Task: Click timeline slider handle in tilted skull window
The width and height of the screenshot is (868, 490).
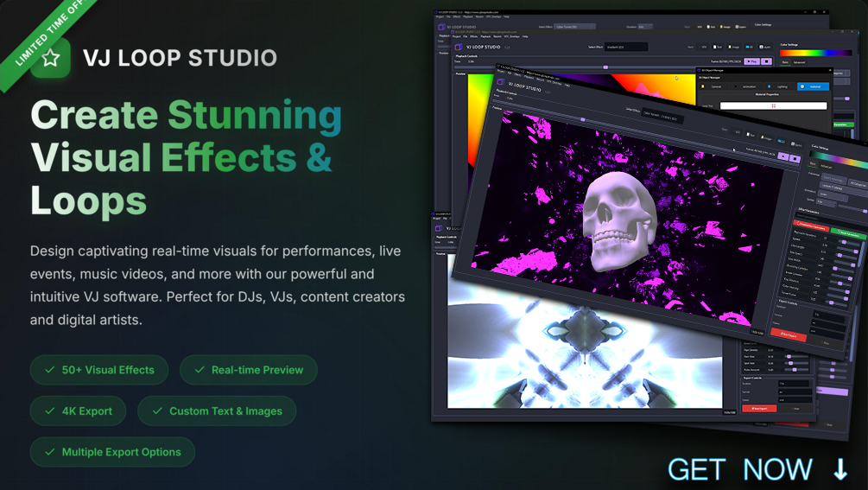Action: (583, 119)
